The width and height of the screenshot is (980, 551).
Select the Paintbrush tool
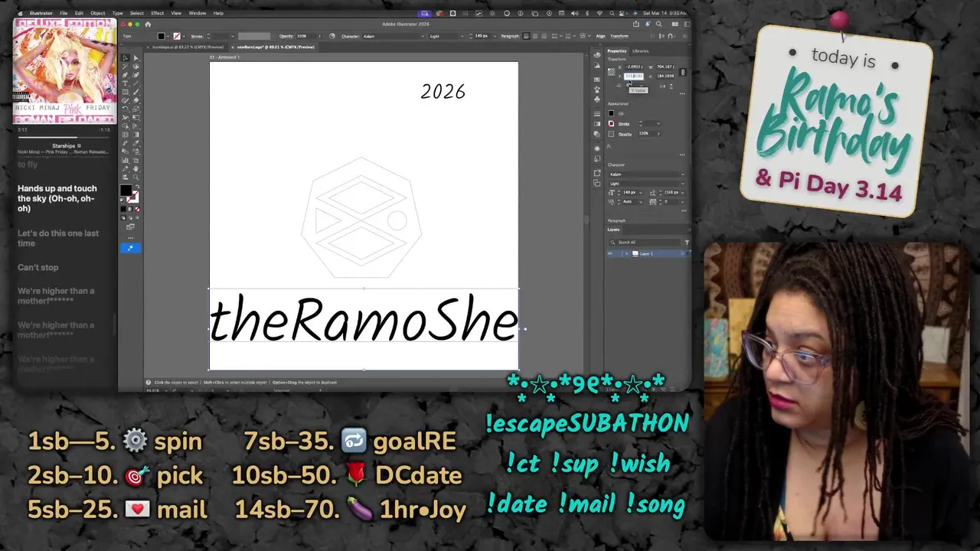[x=136, y=92]
